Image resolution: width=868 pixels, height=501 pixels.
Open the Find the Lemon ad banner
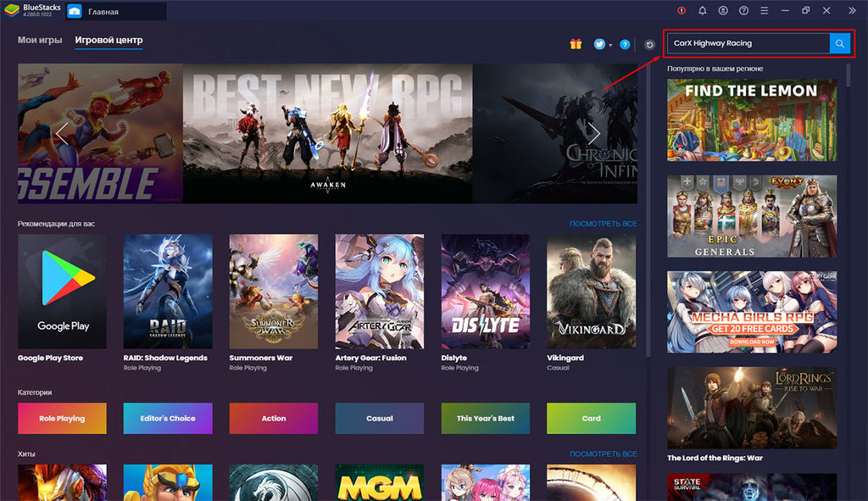click(752, 120)
